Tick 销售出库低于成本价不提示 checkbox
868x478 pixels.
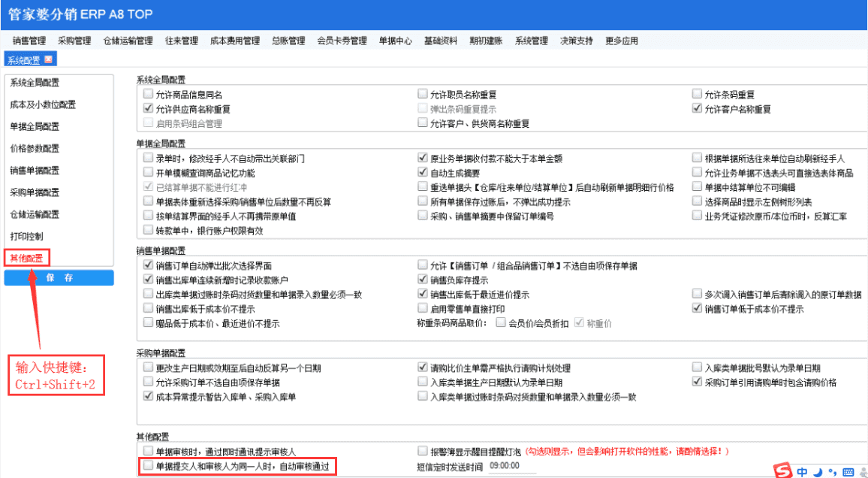click(x=148, y=308)
